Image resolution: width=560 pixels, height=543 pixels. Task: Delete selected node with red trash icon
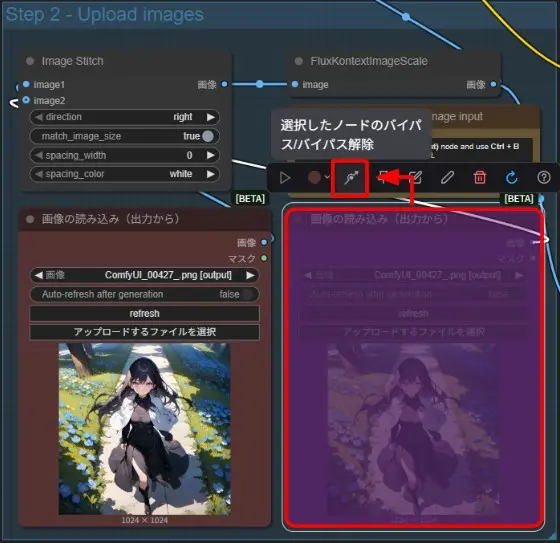point(479,177)
